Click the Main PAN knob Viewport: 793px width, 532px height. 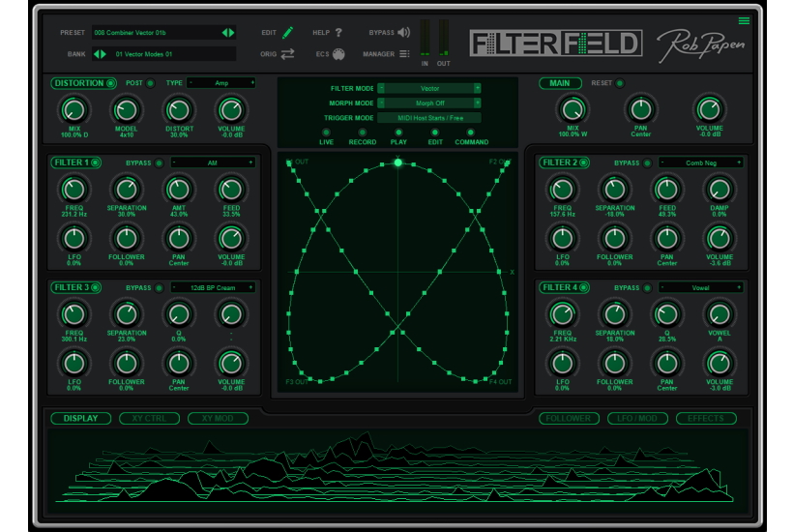coord(641,109)
